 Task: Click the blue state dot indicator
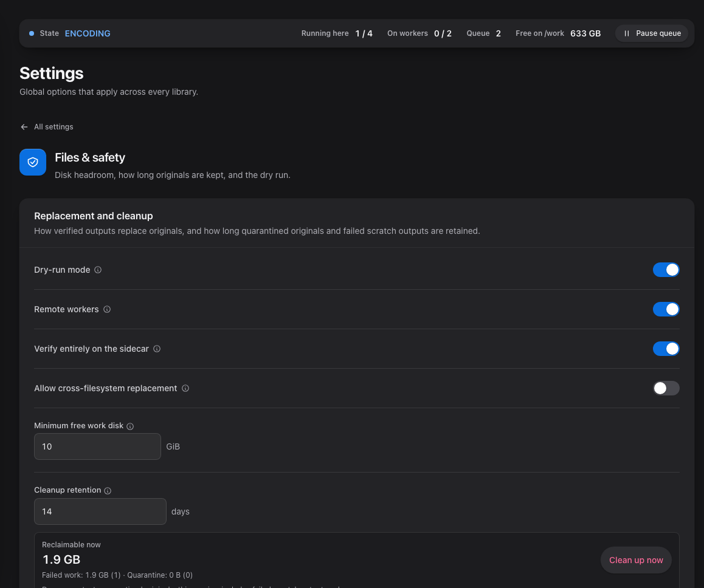(x=32, y=33)
